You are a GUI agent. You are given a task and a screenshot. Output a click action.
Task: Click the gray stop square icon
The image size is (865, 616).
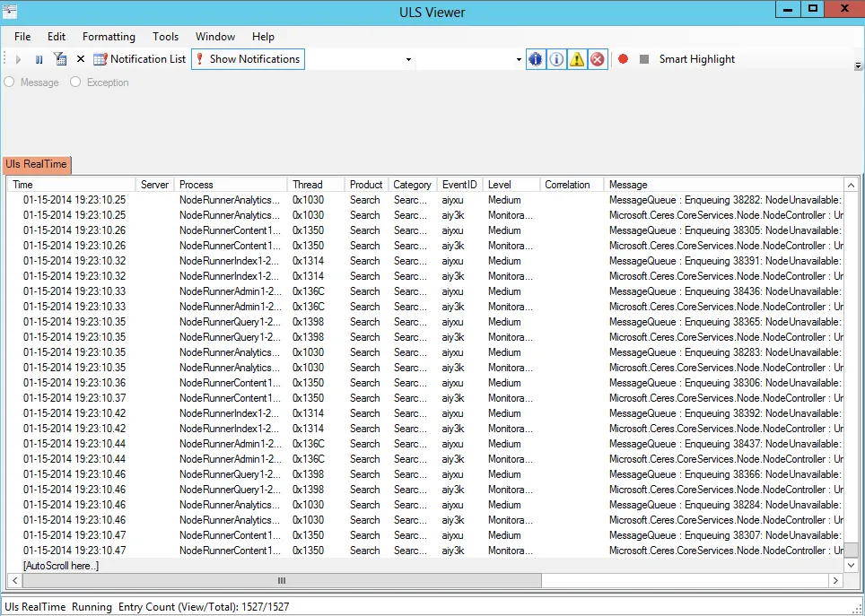(643, 59)
